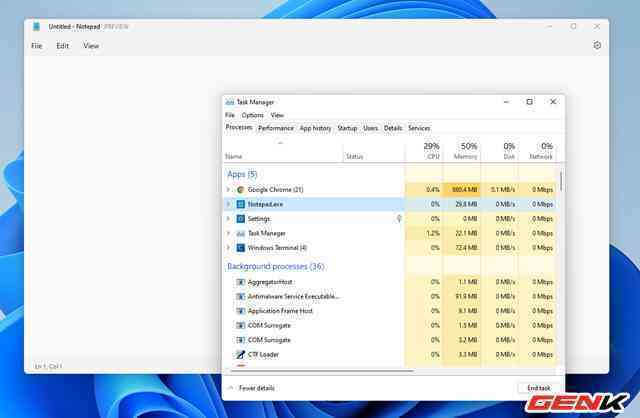Open Notepad File menu
This screenshot has height=418, width=640.
click(x=37, y=46)
